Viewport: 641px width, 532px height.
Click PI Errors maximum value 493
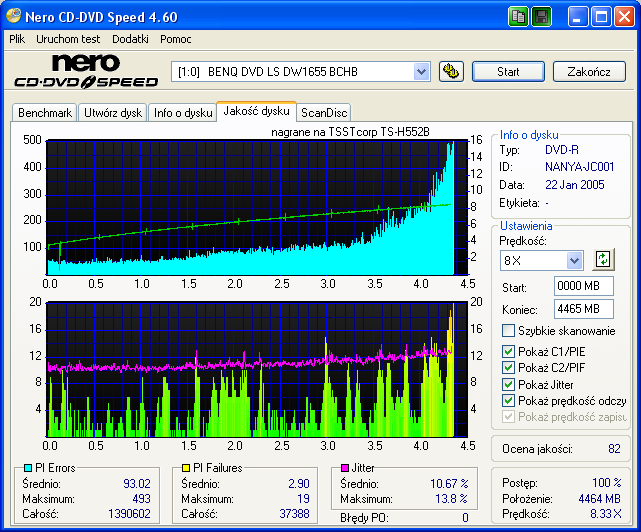pos(141,499)
